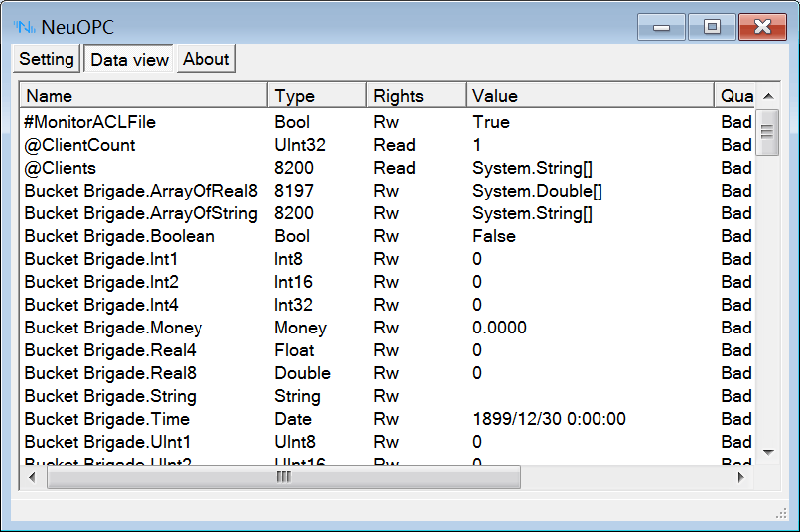Select the Bucket Brigade.Time entry

click(106, 419)
